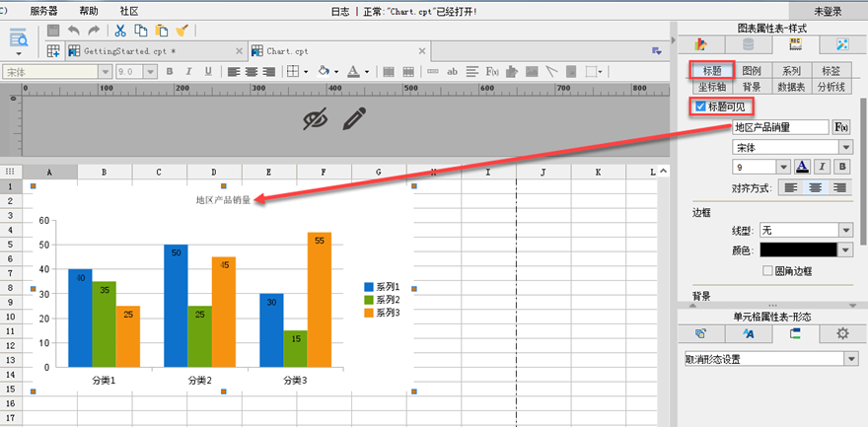This screenshot has width=868, height=427.
Task: Click the paste clipboard icon
Action: [x=162, y=31]
